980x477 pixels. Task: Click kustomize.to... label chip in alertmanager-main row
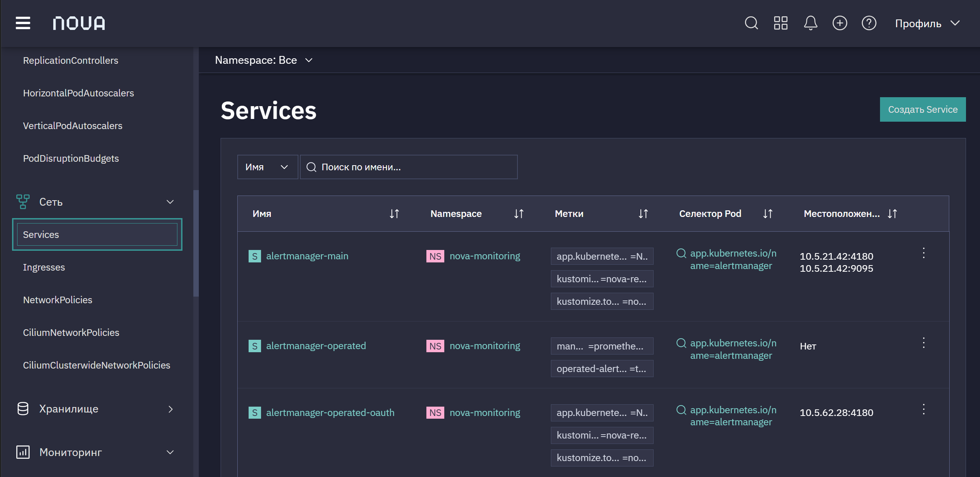[x=602, y=301]
